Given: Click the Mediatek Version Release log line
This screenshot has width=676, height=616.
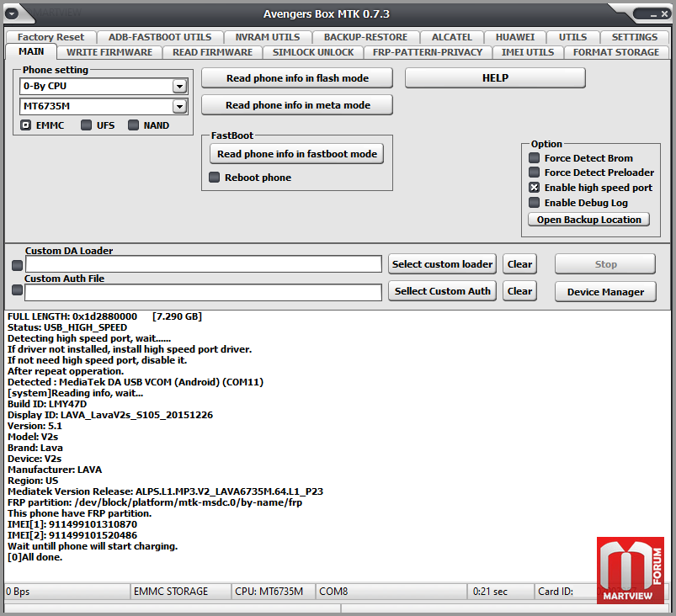Looking at the screenshot, I should click(165, 491).
